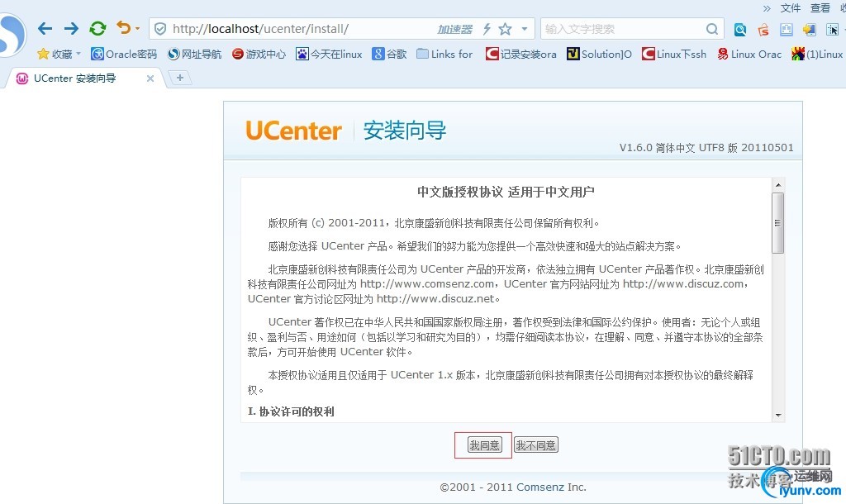The width and height of the screenshot is (846, 504).
Task: Open the 游戏中心 bookmark
Action: click(x=259, y=54)
